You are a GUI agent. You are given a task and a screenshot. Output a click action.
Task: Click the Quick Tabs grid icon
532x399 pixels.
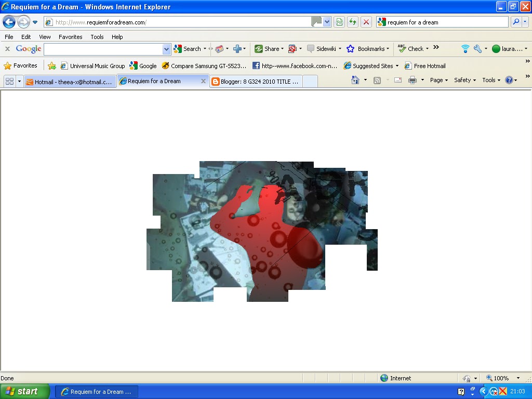click(9, 82)
